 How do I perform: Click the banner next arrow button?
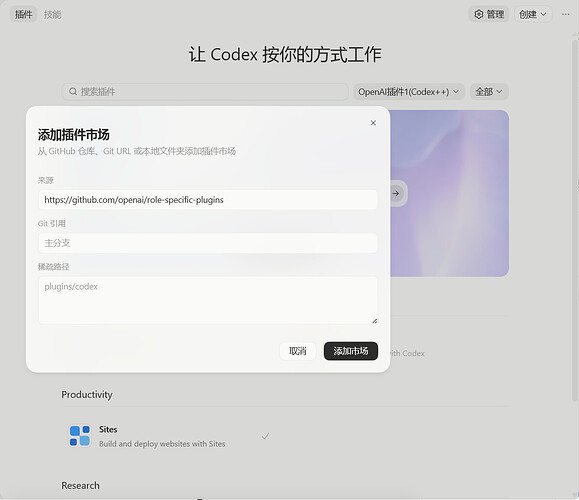click(x=396, y=194)
